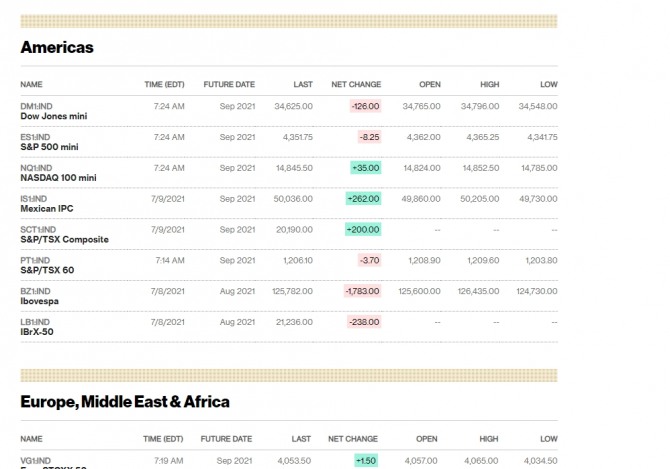Click the FUTURE DATE header in Americas table
670x469 pixels.
click(229, 84)
